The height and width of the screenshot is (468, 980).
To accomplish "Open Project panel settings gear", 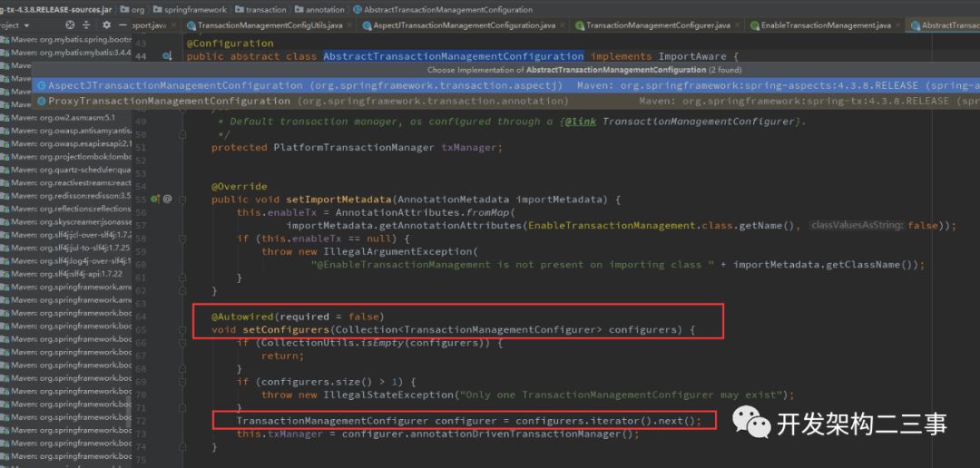I will click(x=106, y=25).
